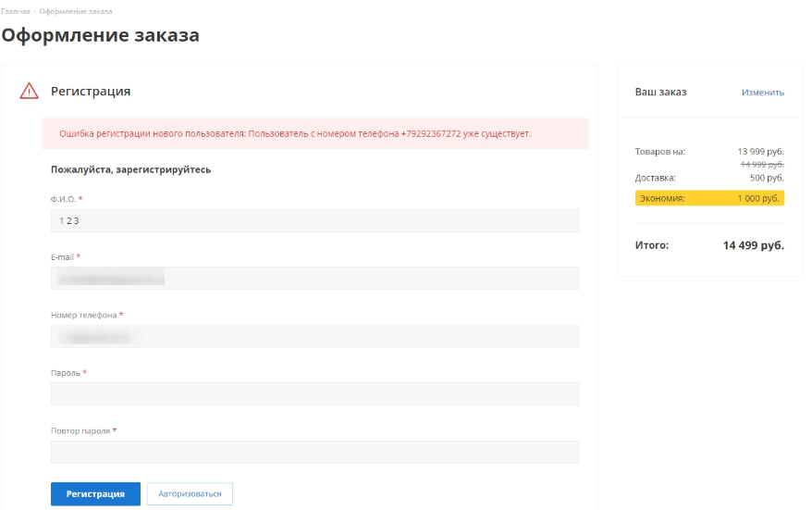Click the registration error message text

[295, 133]
